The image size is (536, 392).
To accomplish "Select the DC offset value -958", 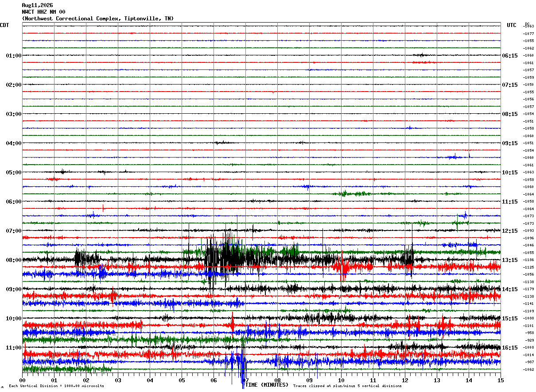I will [x=530, y=333].
